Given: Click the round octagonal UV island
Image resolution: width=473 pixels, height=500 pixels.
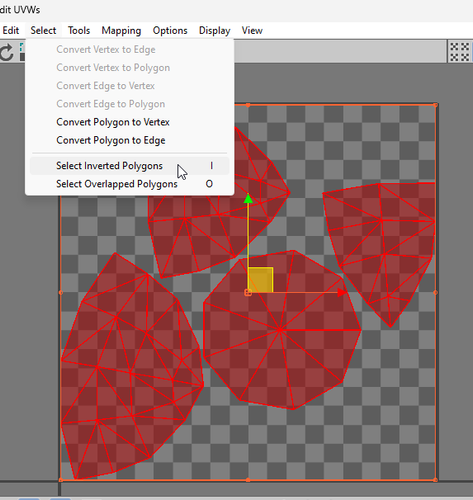Looking at the screenshot, I should 282,330.
